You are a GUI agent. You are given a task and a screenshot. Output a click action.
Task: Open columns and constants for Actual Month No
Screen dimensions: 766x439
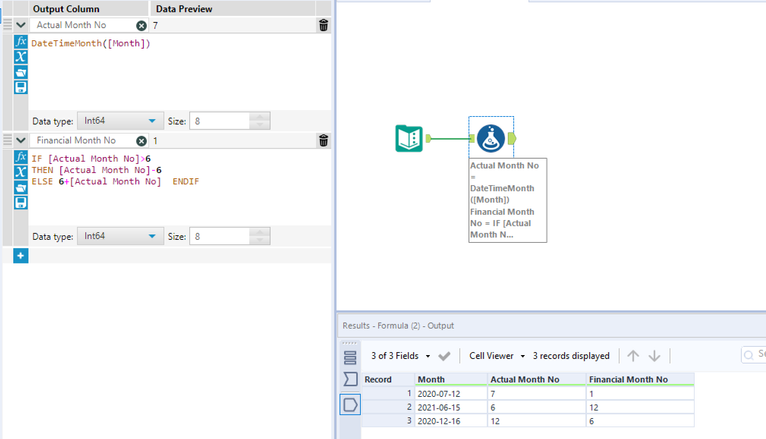(x=21, y=57)
